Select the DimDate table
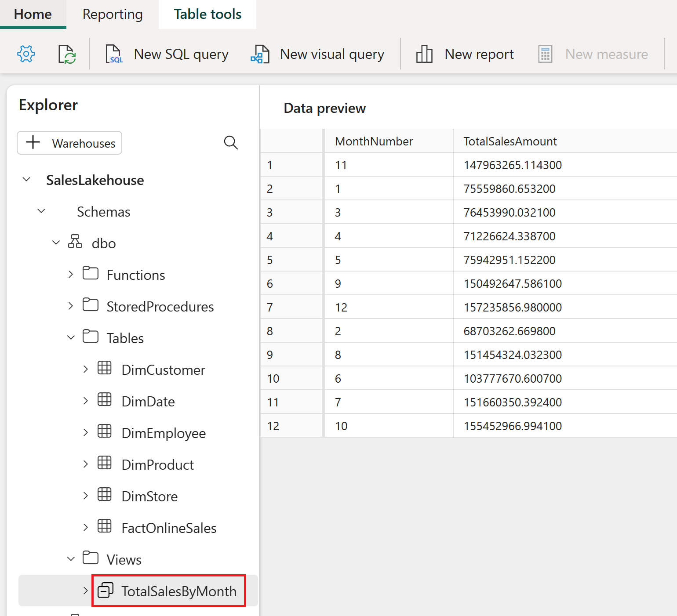Image resolution: width=677 pixels, height=616 pixels. click(148, 402)
